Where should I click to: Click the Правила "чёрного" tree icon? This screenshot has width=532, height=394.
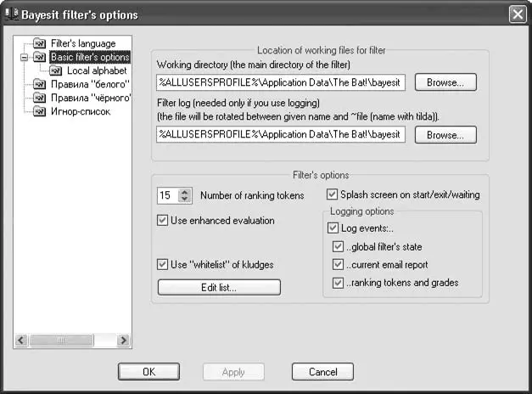point(39,98)
